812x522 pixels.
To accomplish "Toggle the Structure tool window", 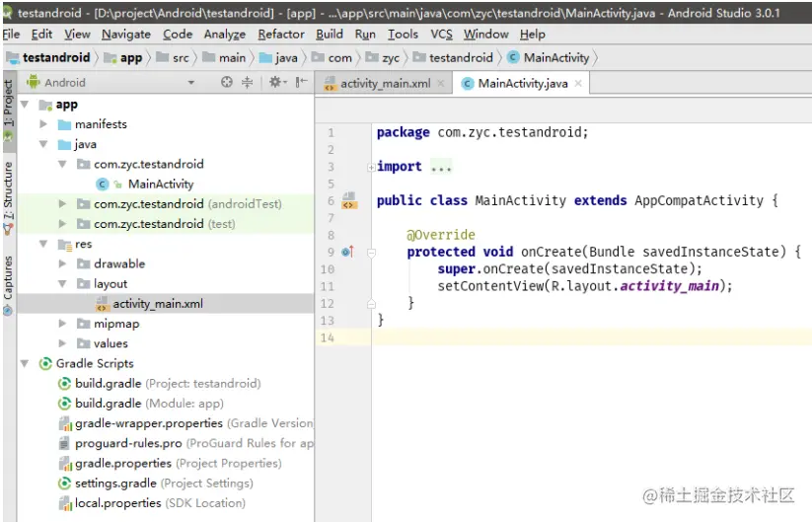I will (x=9, y=196).
